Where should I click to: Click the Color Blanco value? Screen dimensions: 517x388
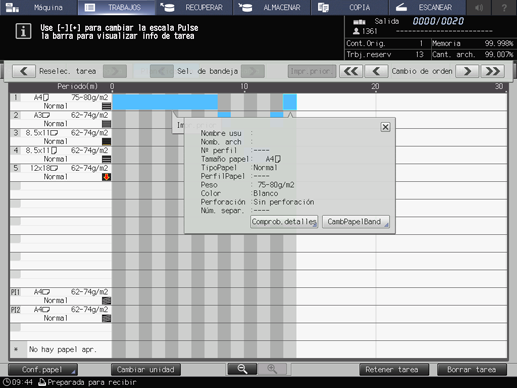point(265,193)
